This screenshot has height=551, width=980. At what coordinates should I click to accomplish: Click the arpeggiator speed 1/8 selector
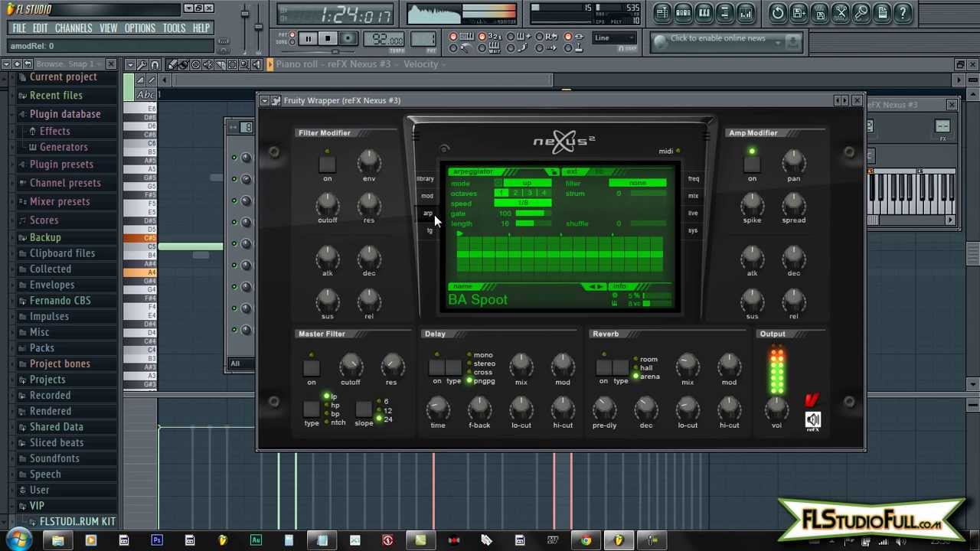(x=524, y=204)
